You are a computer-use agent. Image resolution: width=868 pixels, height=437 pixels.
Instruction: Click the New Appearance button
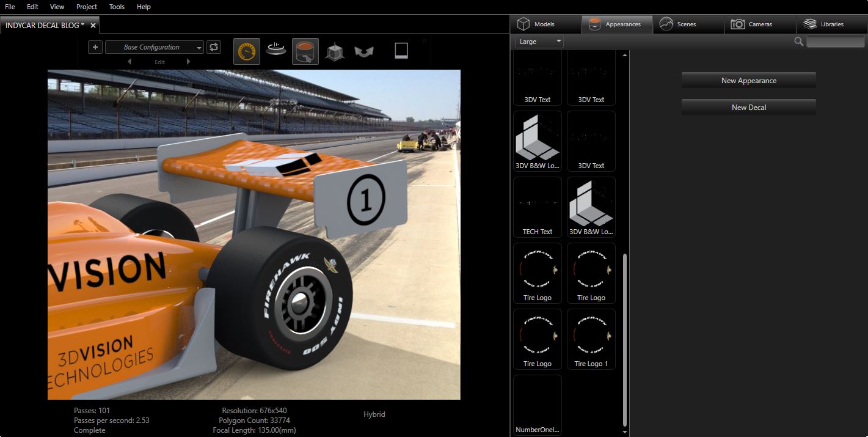[748, 81]
